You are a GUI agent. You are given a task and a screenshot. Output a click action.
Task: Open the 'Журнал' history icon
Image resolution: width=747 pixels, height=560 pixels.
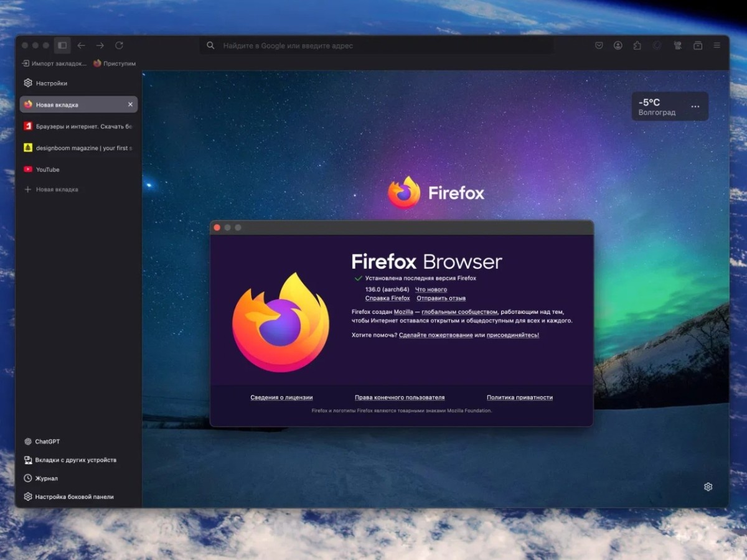pyautogui.click(x=45, y=478)
